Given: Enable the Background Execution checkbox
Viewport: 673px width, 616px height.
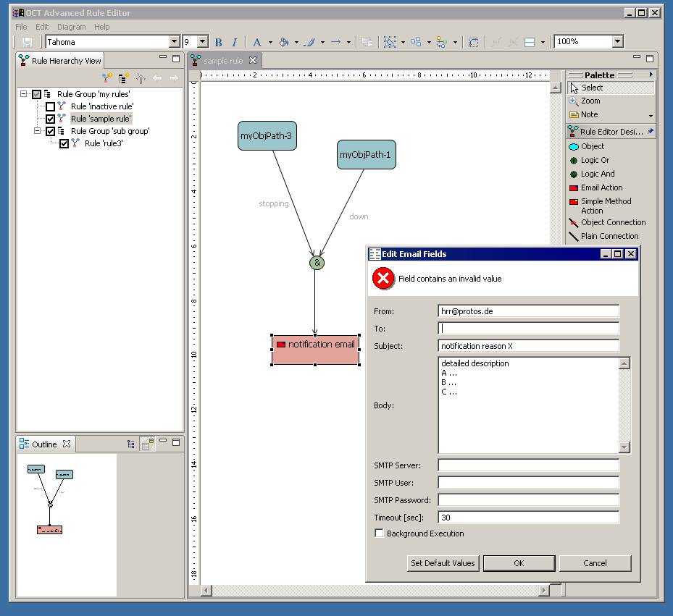Looking at the screenshot, I should (379, 533).
